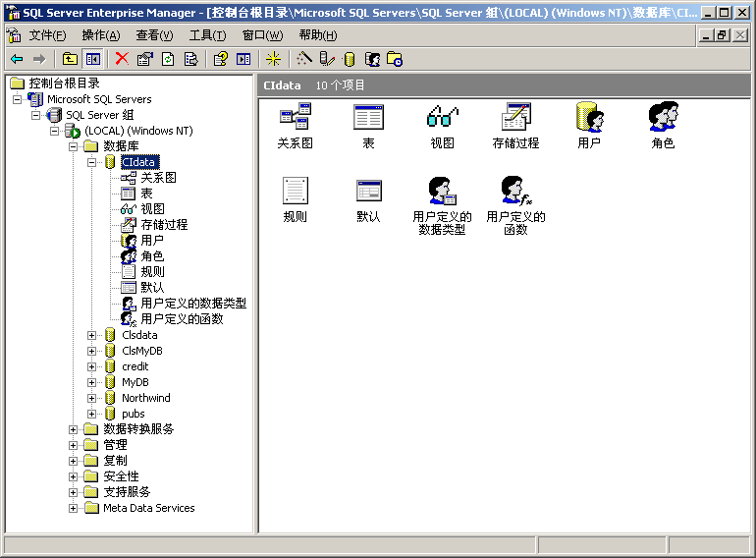Image resolution: width=756 pixels, height=558 pixels.
Task: Select the 复制 folder in tree
Action: click(115, 461)
